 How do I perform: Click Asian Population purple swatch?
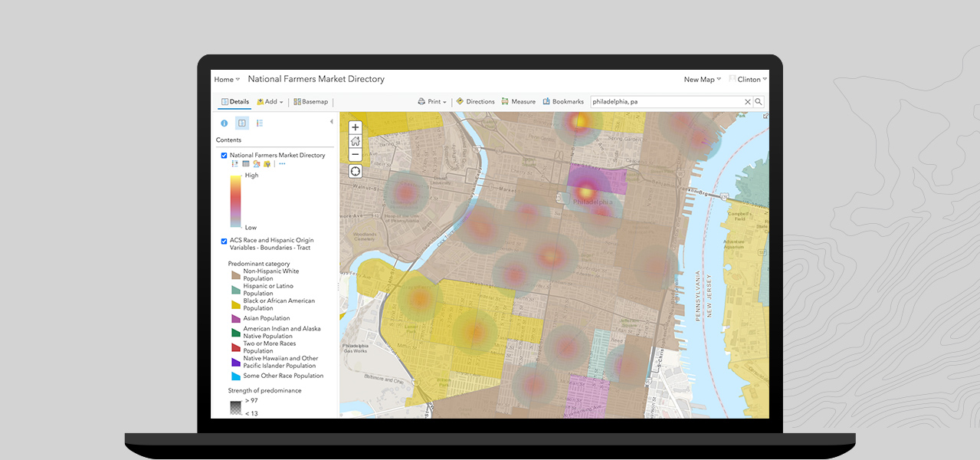(x=236, y=318)
